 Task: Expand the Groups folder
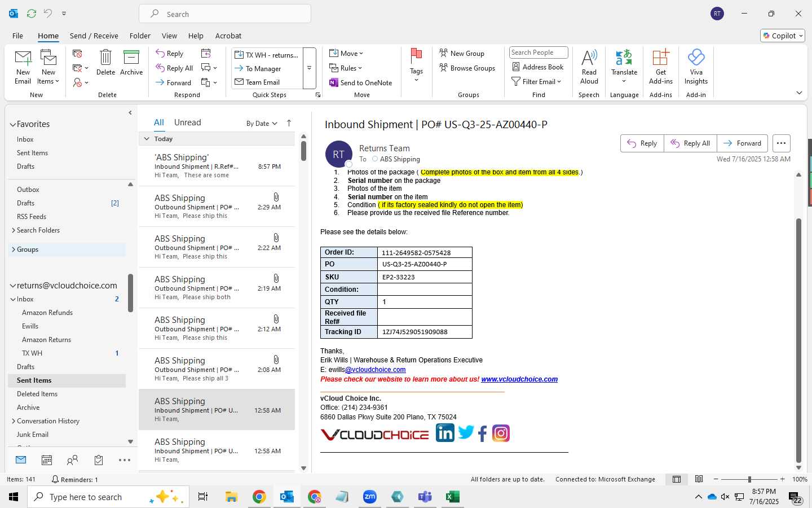pyautogui.click(x=13, y=249)
